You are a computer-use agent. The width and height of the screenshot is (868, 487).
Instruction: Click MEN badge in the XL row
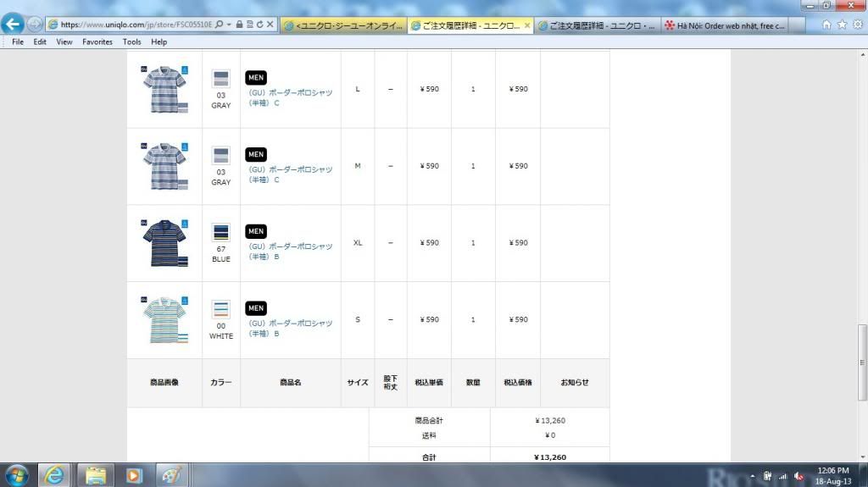point(256,231)
